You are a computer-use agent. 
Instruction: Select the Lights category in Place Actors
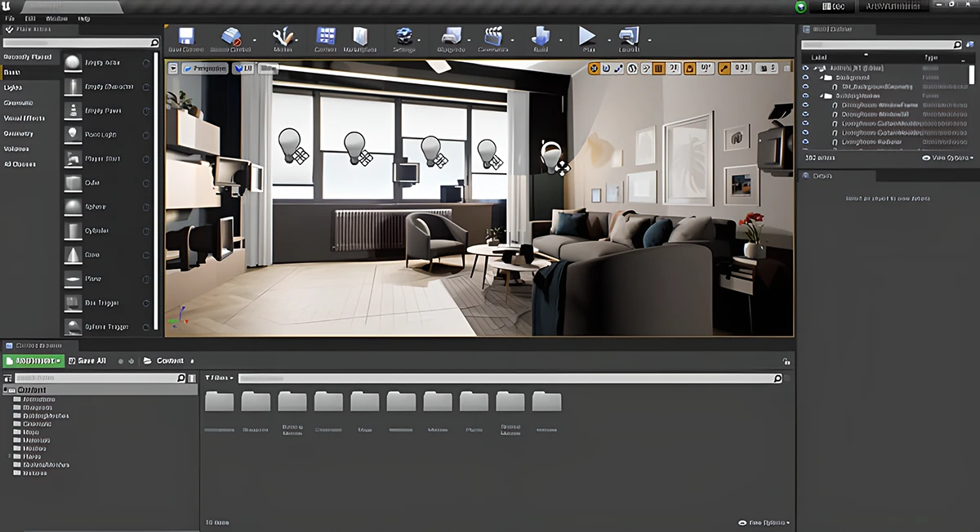13,87
